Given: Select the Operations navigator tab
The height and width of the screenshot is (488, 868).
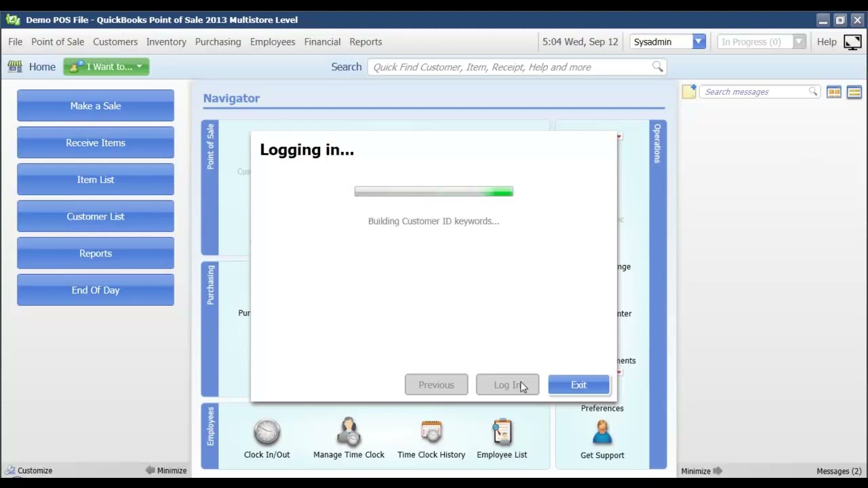Looking at the screenshot, I should pyautogui.click(x=658, y=294).
